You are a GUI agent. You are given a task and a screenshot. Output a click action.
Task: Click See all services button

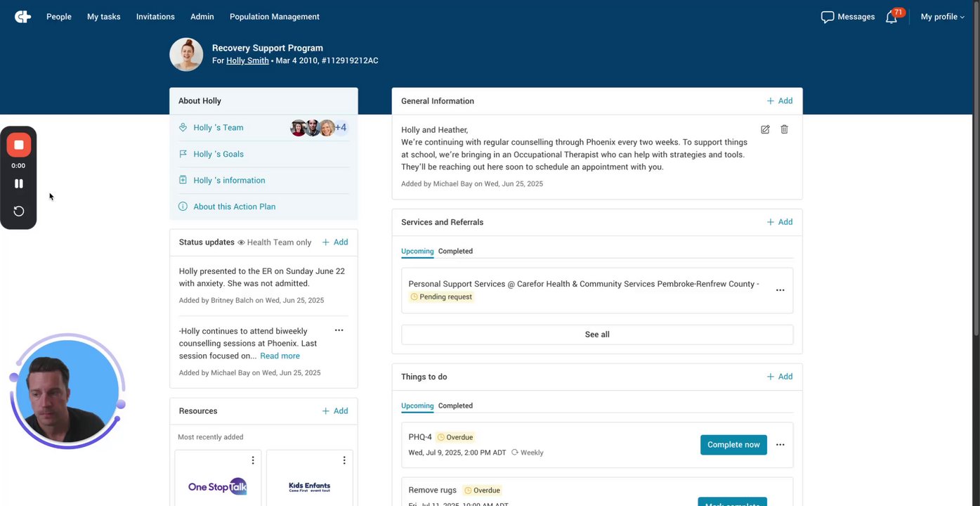(x=597, y=335)
